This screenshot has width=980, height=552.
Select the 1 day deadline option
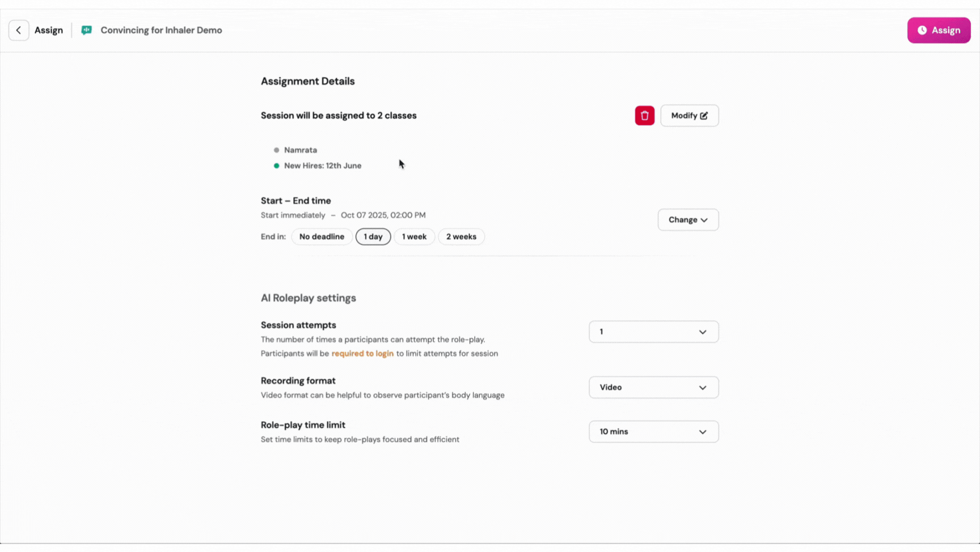[x=373, y=237]
